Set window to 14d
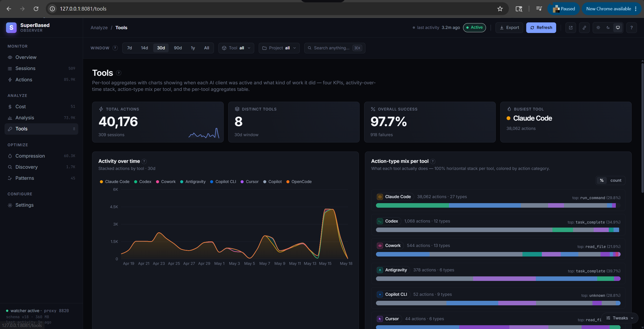 point(144,48)
